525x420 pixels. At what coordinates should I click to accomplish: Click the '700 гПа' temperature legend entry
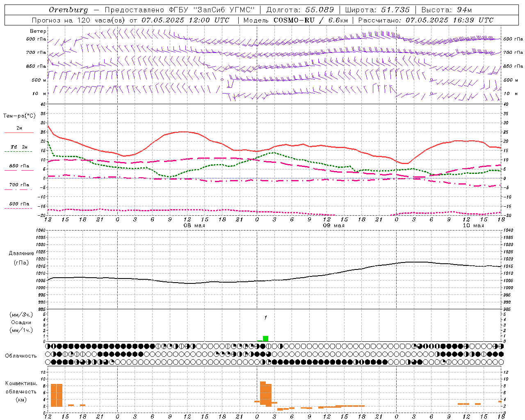(x=19, y=185)
